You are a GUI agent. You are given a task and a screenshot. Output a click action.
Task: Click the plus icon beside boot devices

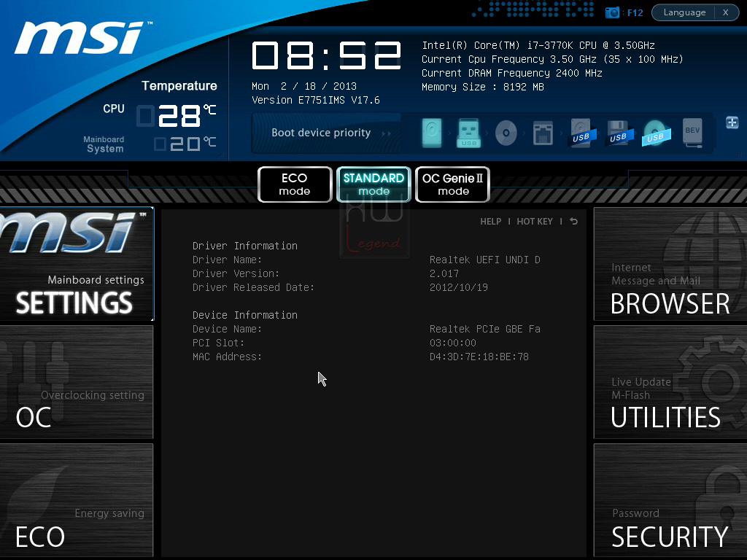click(732, 122)
